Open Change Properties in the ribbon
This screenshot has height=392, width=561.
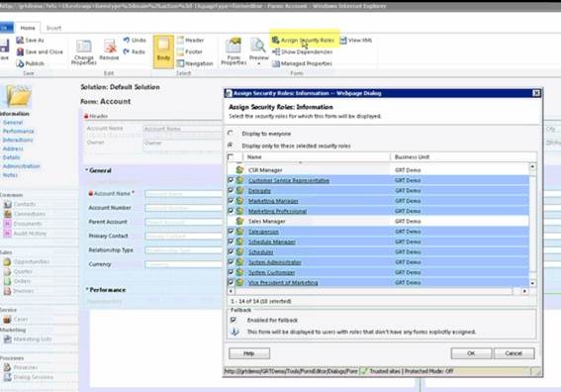pos(84,51)
